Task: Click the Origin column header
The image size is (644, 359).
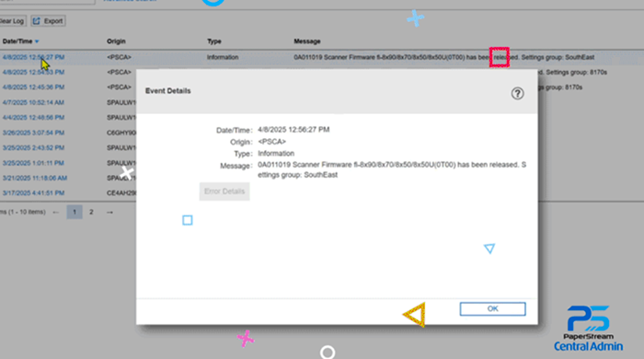Action: (x=116, y=41)
